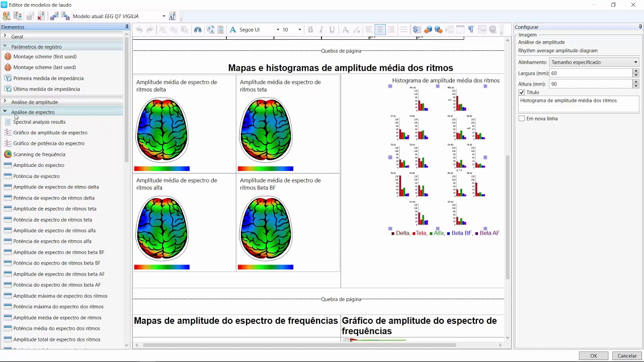Expand Análise de amplitude section
This screenshot has width=644, height=362.
[5, 102]
